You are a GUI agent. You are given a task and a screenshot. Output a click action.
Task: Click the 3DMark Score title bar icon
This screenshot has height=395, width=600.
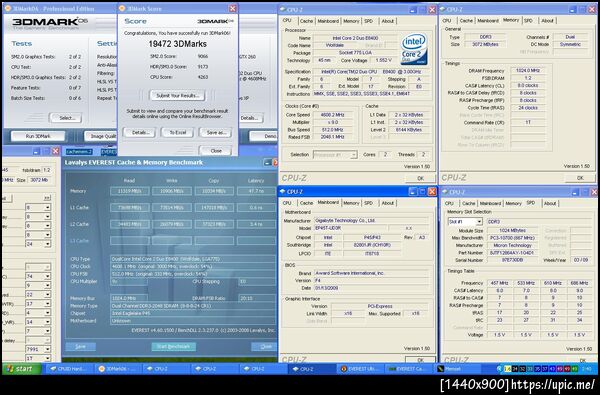pos(122,8)
